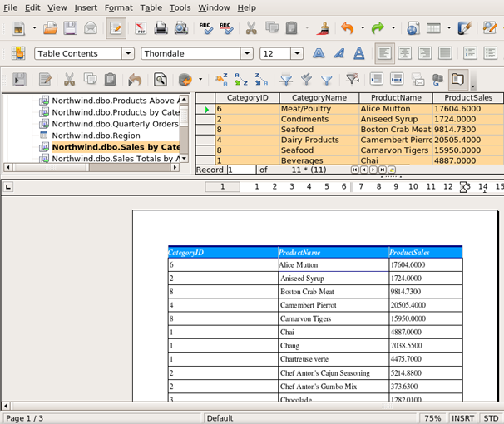Open the Redo history dropdown arrow

tap(393, 28)
